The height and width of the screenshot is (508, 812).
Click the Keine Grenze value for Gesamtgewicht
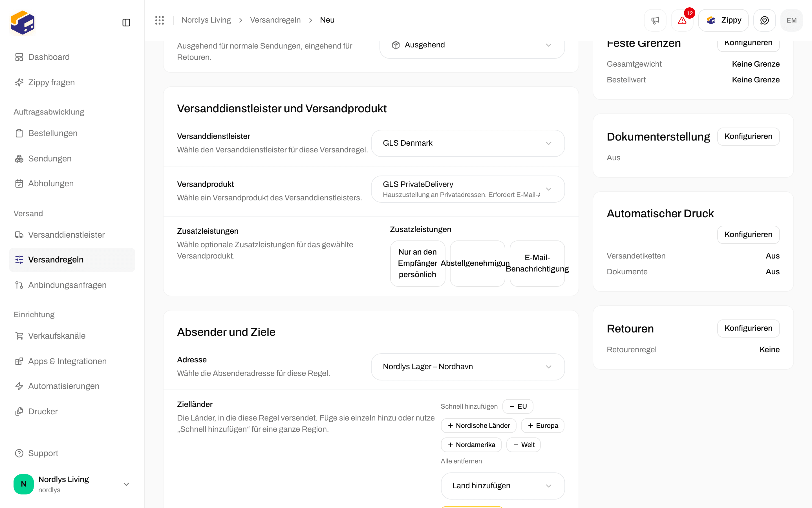756,64
